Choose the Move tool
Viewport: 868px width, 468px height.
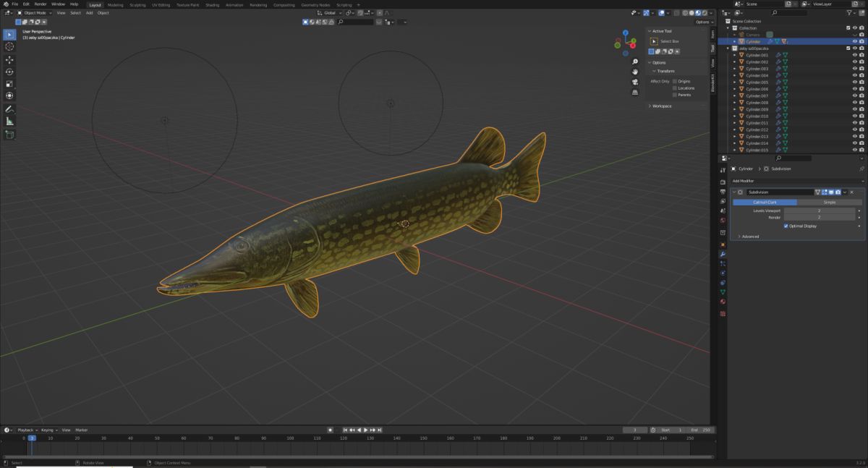pyautogui.click(x=10, y=60)
